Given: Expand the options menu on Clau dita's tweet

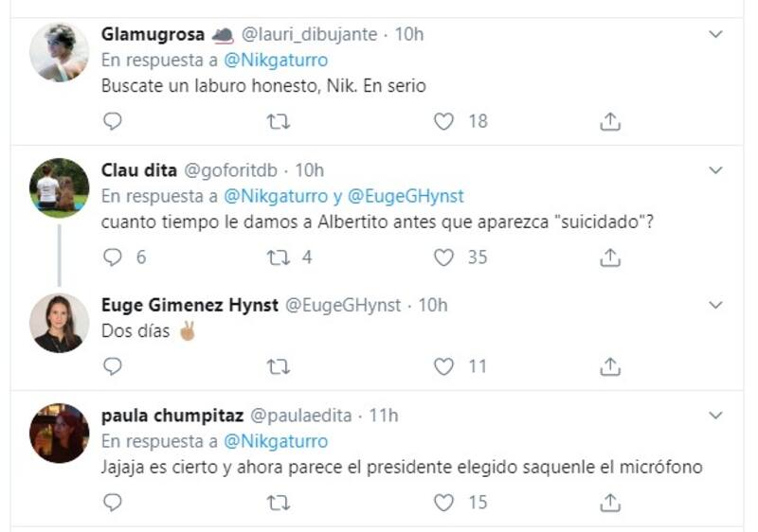Looking at the screenshot, I should point(716,170).
